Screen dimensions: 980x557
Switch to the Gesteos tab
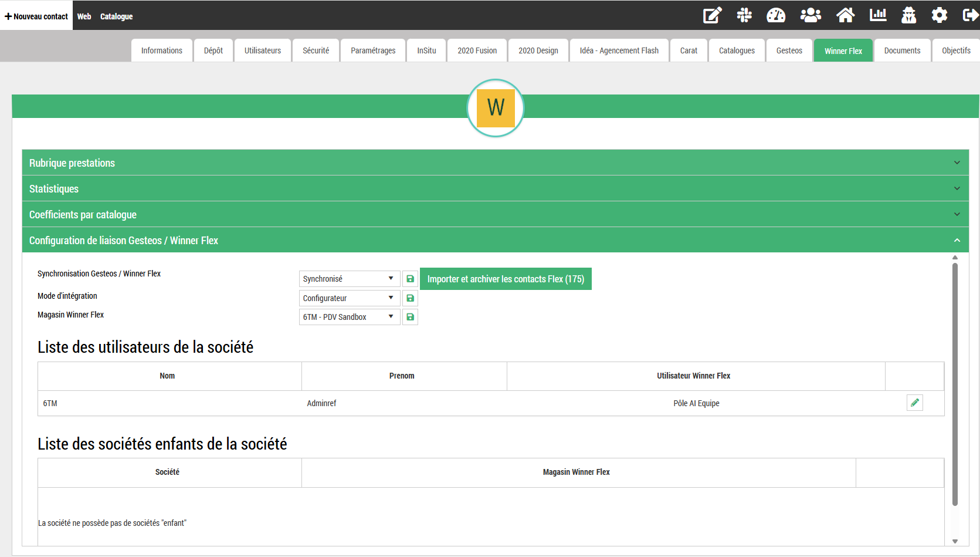point(789,50)
